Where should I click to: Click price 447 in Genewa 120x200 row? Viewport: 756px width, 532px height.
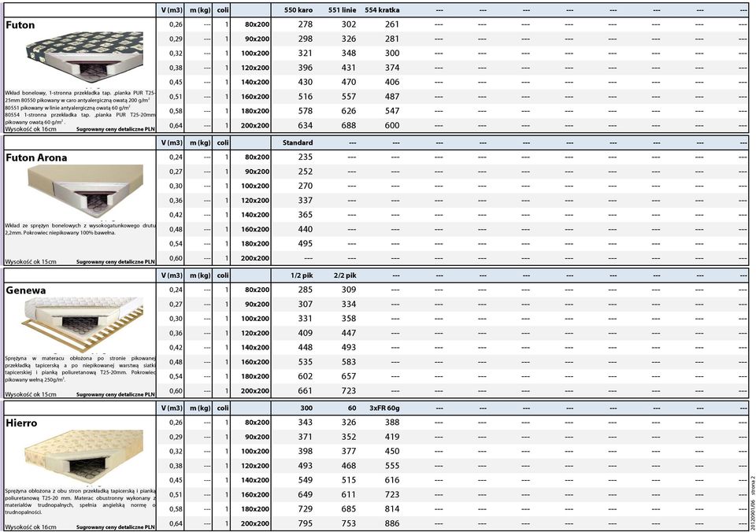[349, 334]
